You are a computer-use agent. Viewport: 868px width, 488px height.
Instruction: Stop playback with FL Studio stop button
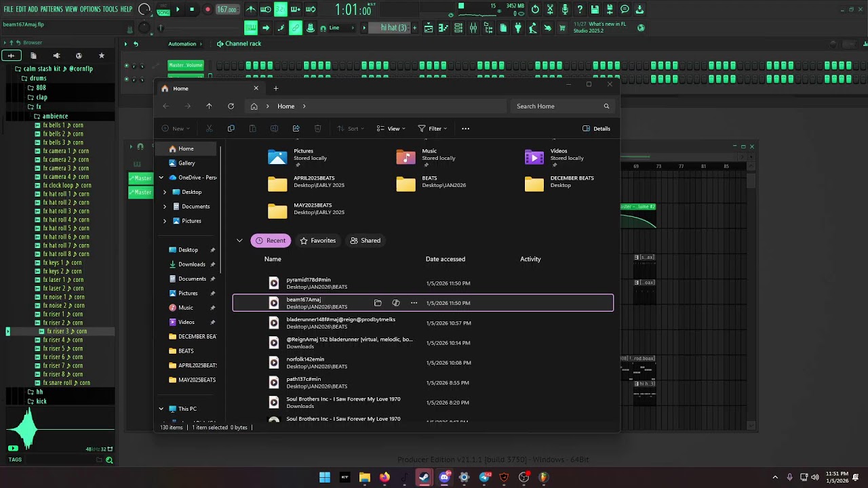(x=192, y=9)
